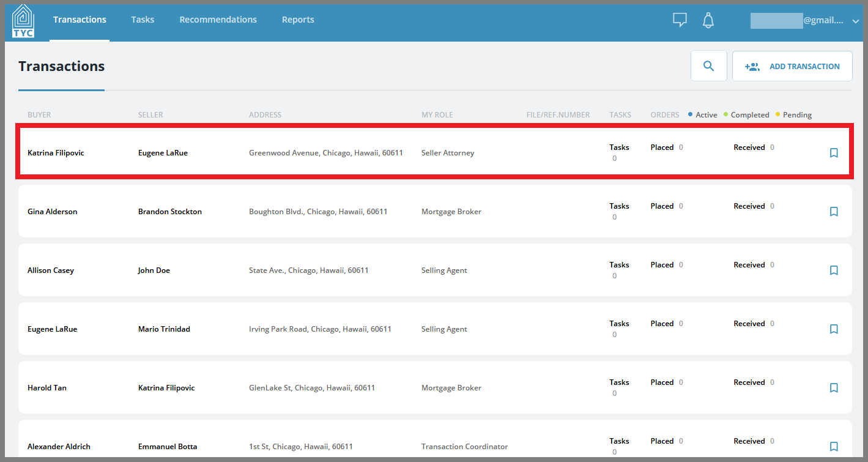Image resolution: width=868 pixels, height=462 pixels.
Task: Click the Address column header
Action: pyautogui.click(x=265, y=114)
